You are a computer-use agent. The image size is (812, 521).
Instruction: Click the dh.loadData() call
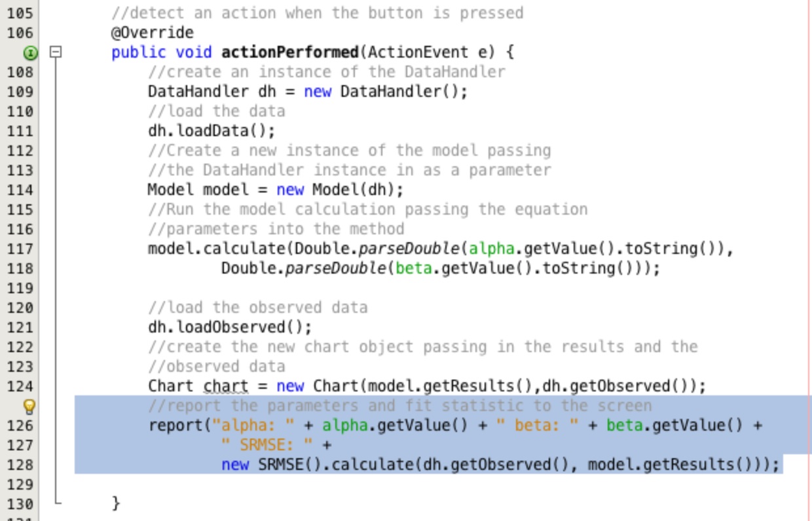coord(208,131)
